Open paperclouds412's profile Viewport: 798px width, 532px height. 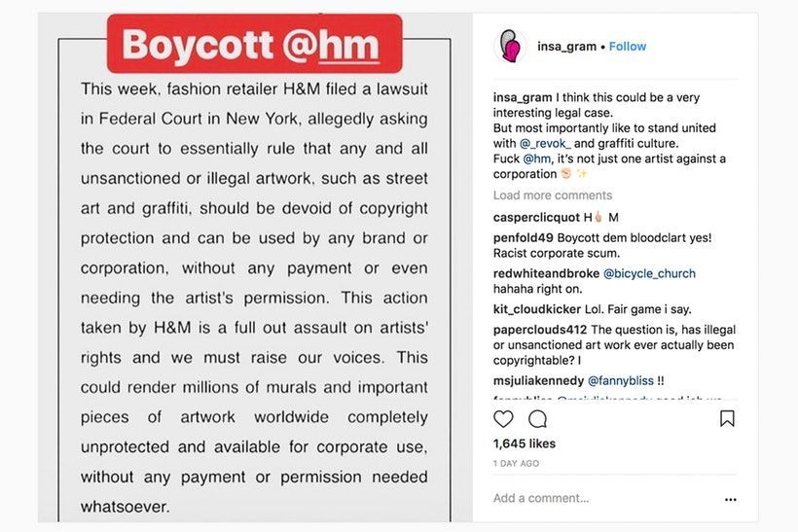point(539,330)
